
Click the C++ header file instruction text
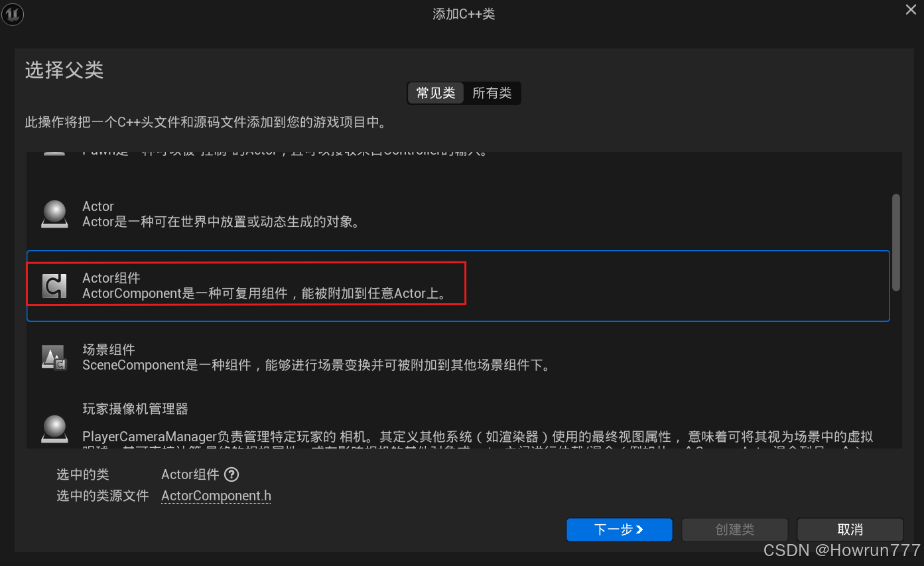(x=206, y=123)
